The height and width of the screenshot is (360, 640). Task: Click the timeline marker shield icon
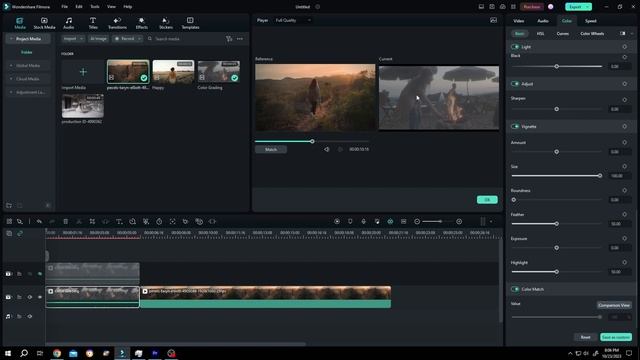point(350,221)
